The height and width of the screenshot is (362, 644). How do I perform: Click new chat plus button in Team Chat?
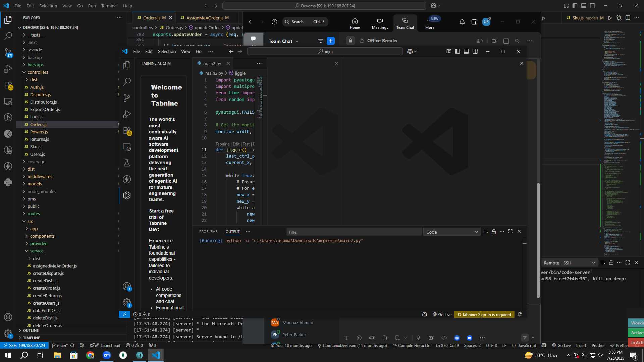[x=331, y=41]
